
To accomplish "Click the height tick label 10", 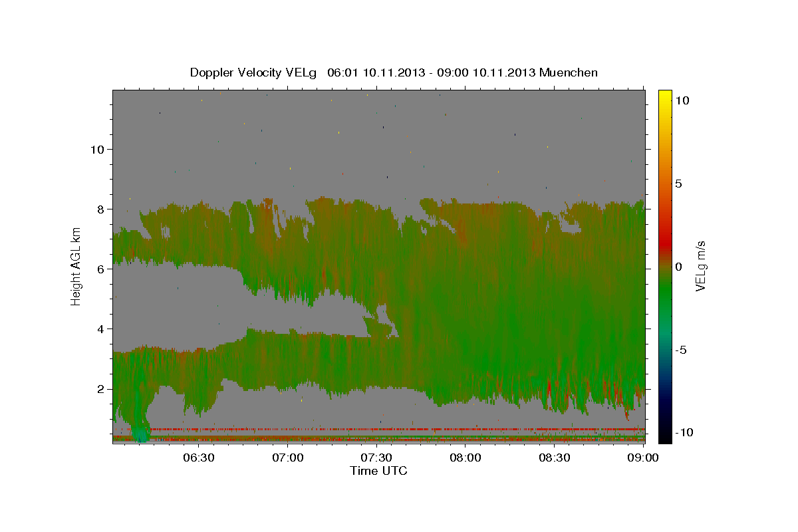I will [x=96, y=149].
